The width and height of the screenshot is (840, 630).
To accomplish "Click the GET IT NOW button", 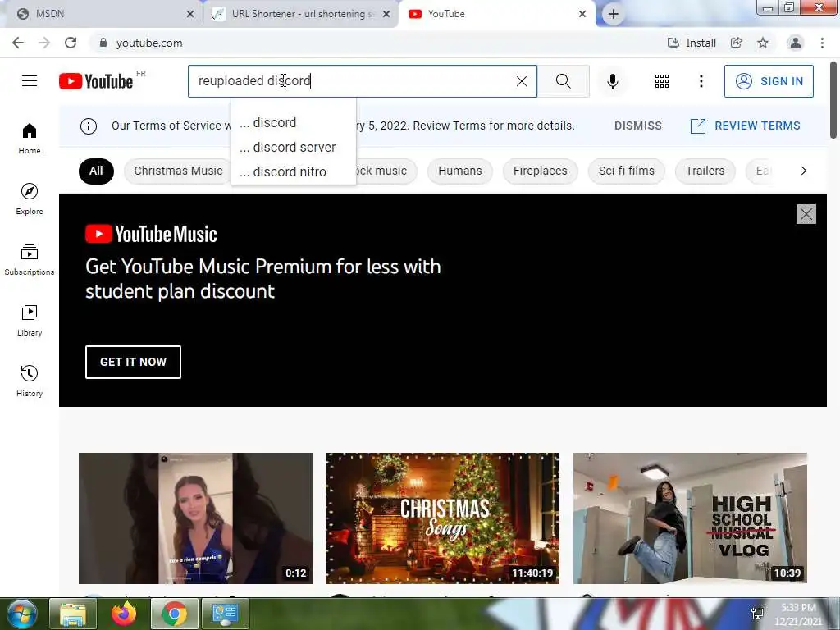I will point(133,362).
